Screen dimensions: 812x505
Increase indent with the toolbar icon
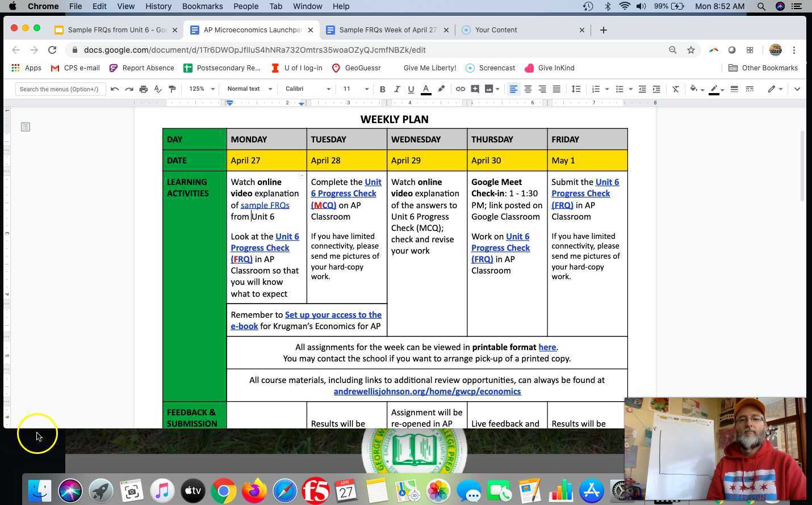tap(656, 89)
